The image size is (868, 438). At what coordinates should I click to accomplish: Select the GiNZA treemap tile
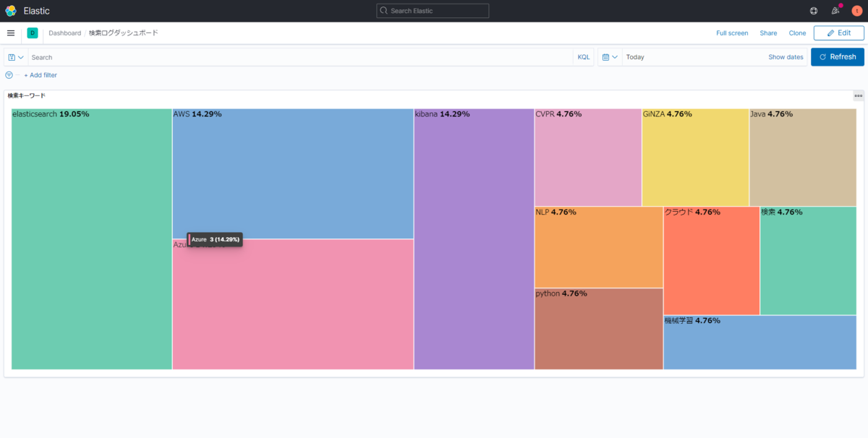click(x=696, y=158)
